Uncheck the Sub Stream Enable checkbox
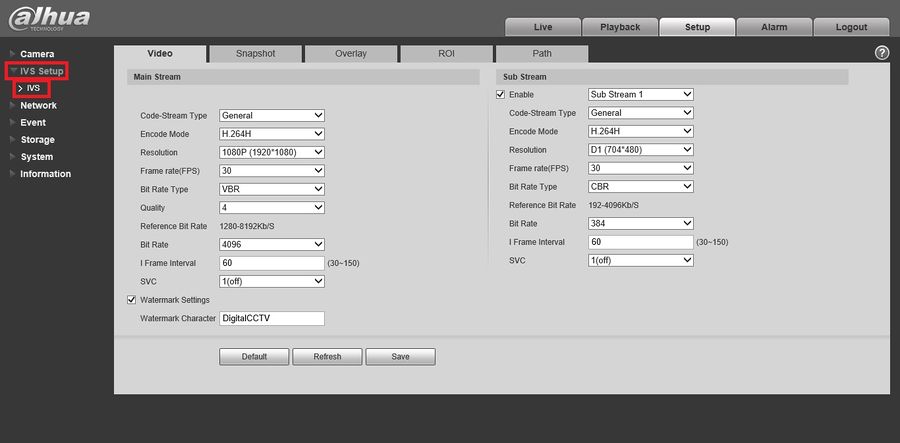 point(501,94)
